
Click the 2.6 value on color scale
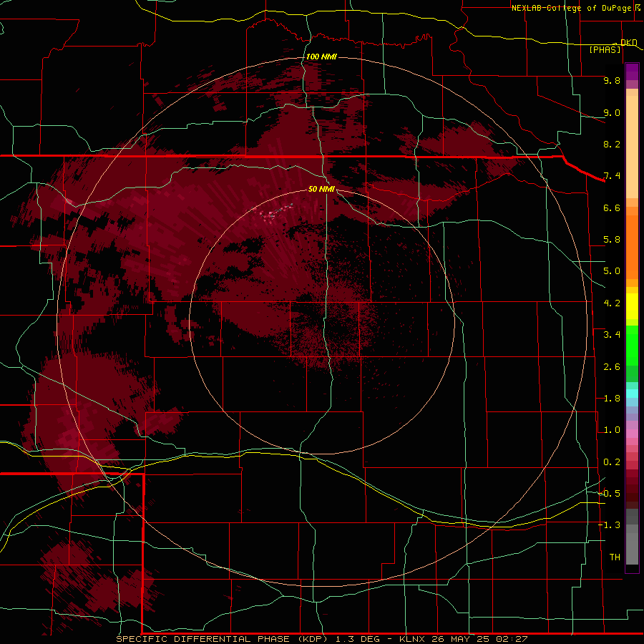tap(612, 367)
